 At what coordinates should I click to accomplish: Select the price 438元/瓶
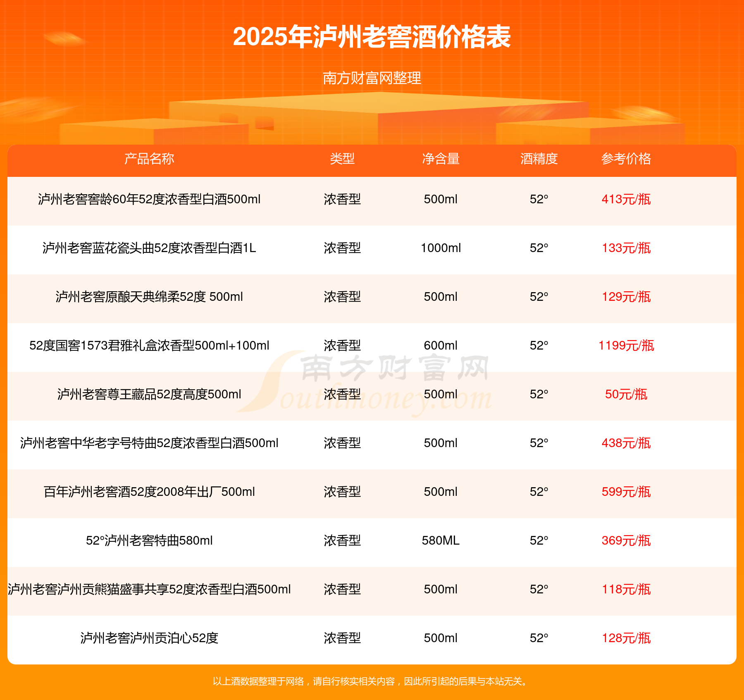coord(626,443)
